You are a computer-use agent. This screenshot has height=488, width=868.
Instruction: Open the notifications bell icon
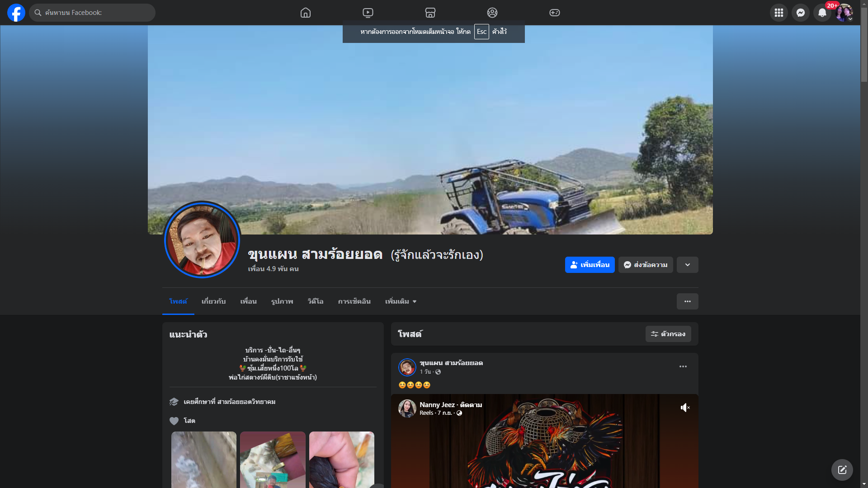coord(822,13)
